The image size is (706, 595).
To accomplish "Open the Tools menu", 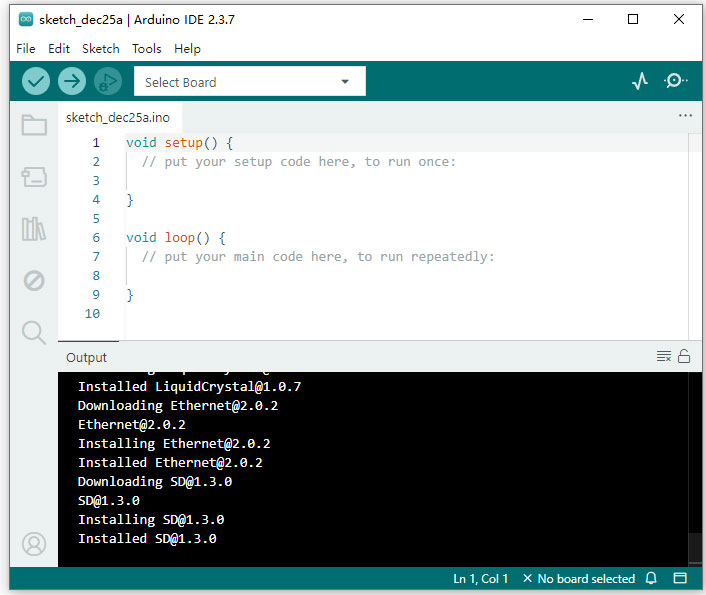I will click(x=147, y=49).
